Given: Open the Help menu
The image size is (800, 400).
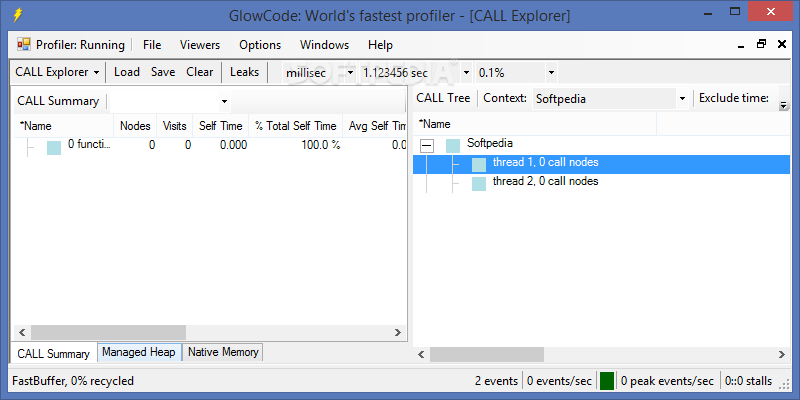Looking at the screenshot, I should click(x=380, y=45).
